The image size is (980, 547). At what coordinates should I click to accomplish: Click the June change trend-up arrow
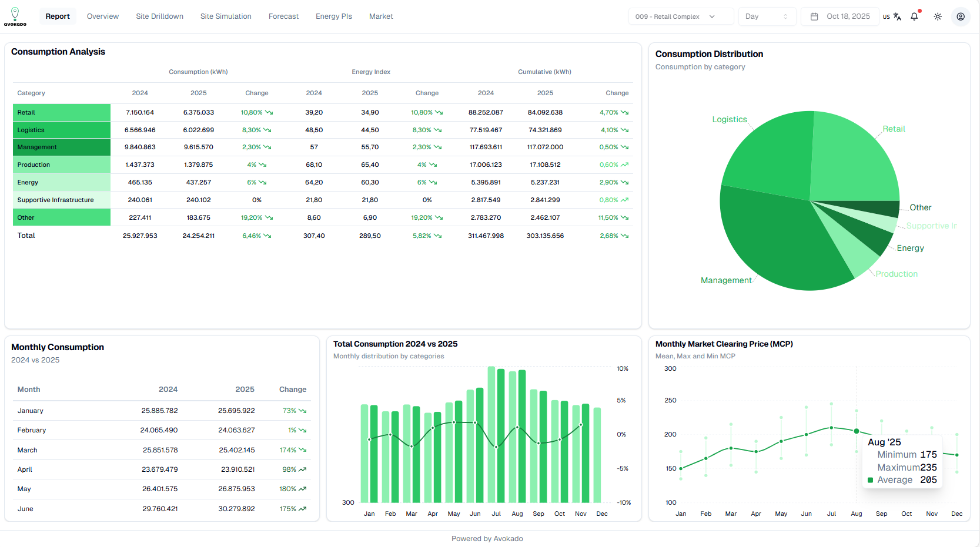coord(302,509)
